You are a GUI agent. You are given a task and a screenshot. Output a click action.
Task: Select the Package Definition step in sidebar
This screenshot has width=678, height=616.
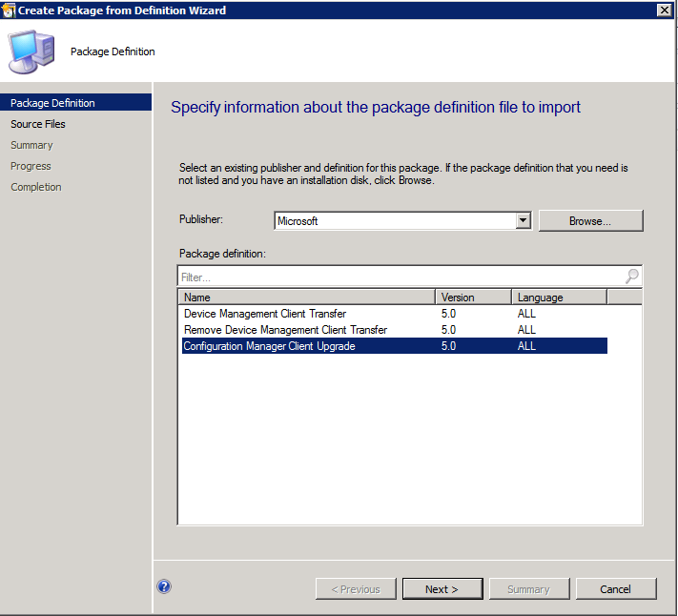pyautogui.click(x=75, y=103)
